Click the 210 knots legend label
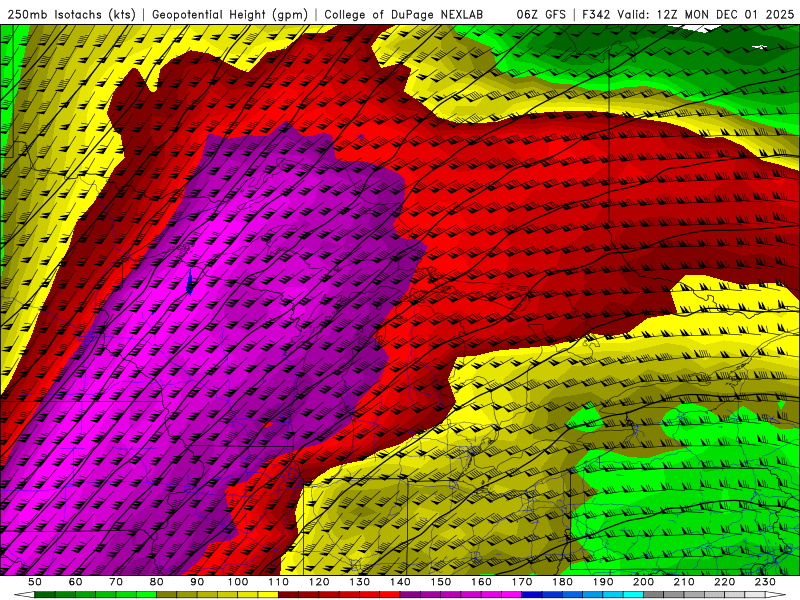The image size is (800, 600). point(684,582)
